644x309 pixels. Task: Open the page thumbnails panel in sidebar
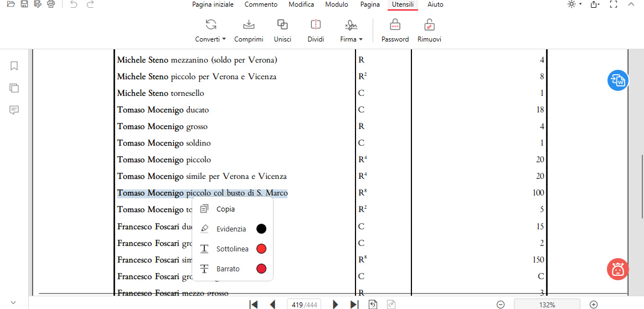click(14, 88)
